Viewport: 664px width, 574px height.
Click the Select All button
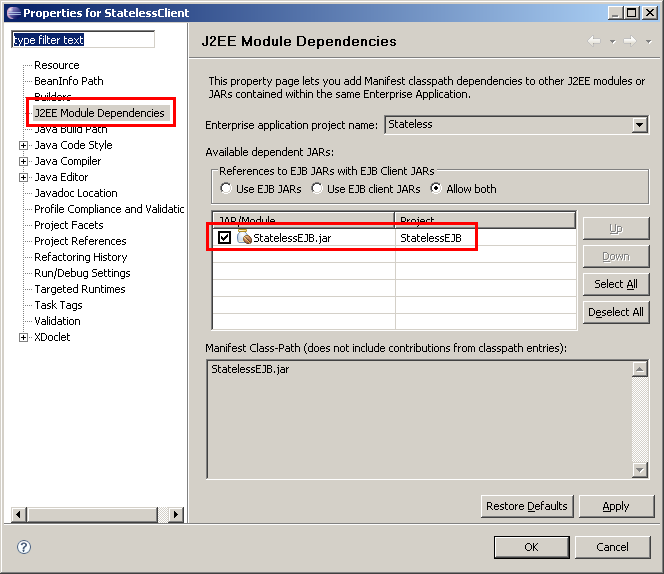coord(616,284)
